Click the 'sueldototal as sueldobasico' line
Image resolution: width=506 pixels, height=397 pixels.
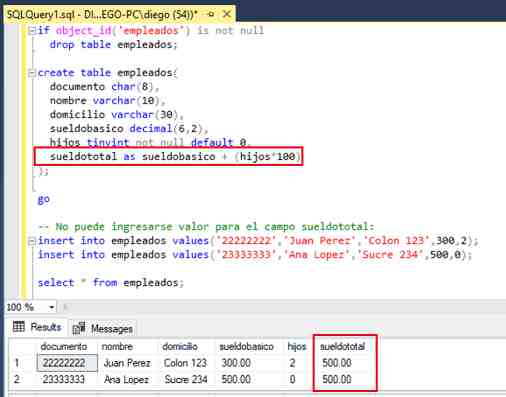[x=175, y=157]
